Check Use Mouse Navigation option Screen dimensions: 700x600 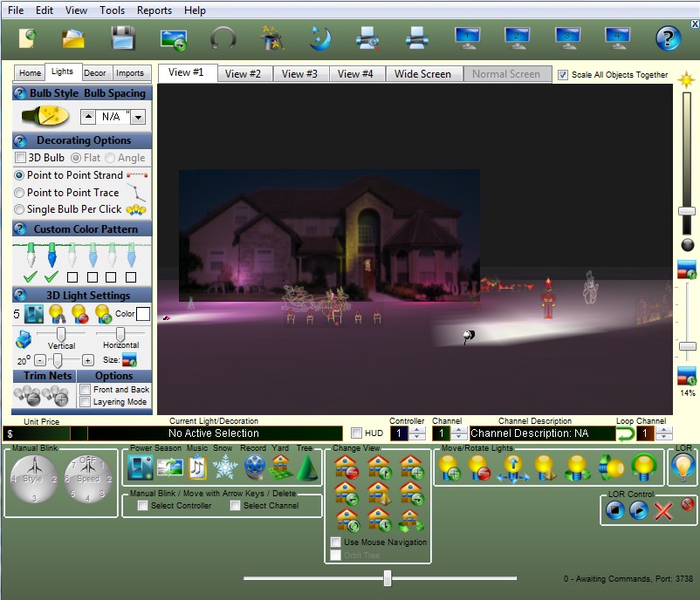[x=336, y=542]
